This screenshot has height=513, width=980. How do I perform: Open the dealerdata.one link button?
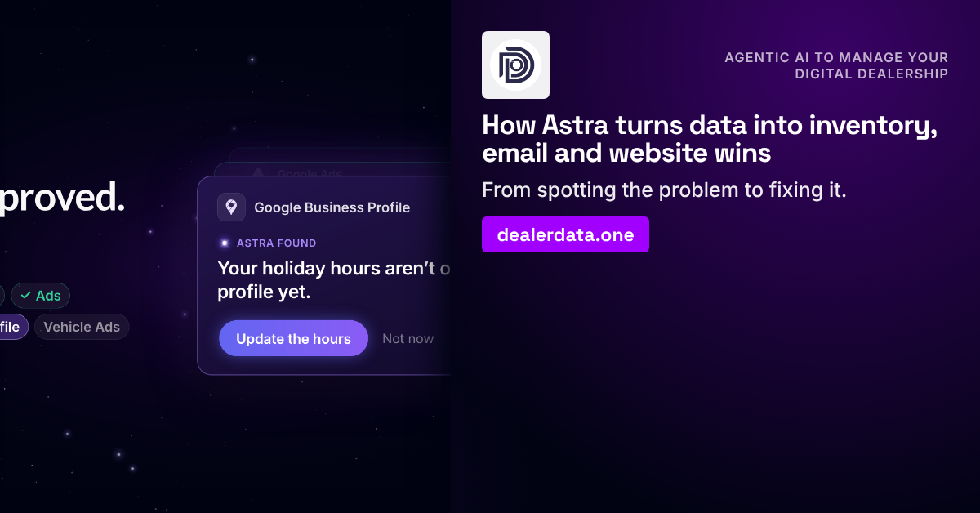click(565, 234)
